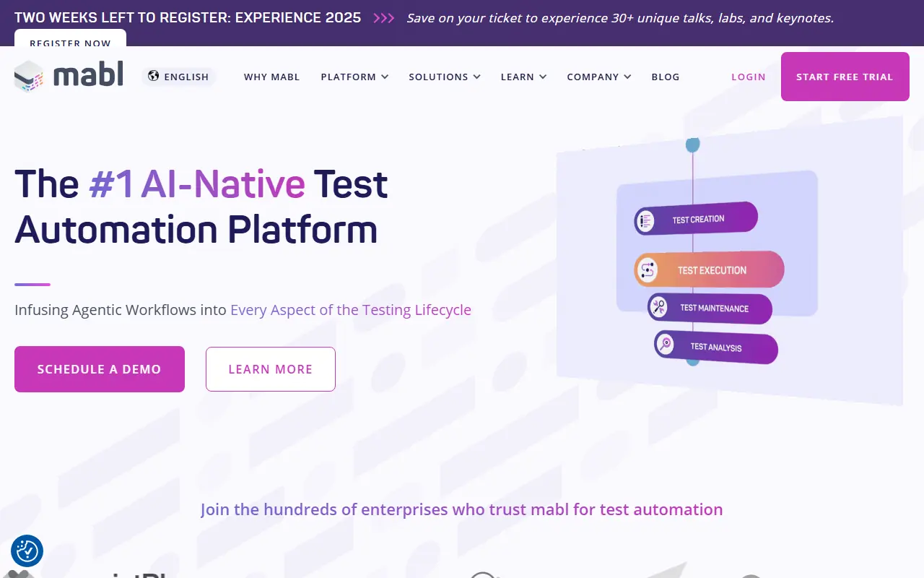Expand the Platform dropdown menu

354,77
